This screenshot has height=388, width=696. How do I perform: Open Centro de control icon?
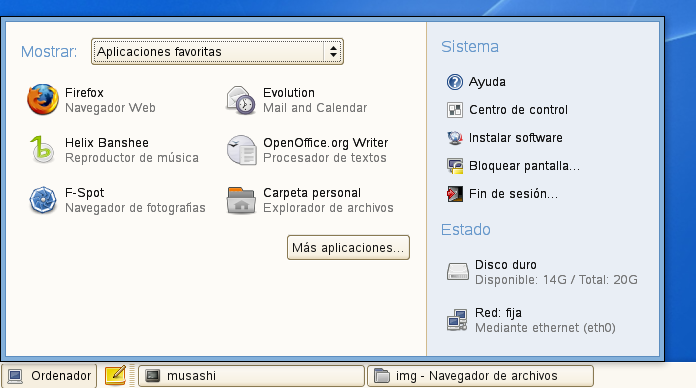(455, 110)
